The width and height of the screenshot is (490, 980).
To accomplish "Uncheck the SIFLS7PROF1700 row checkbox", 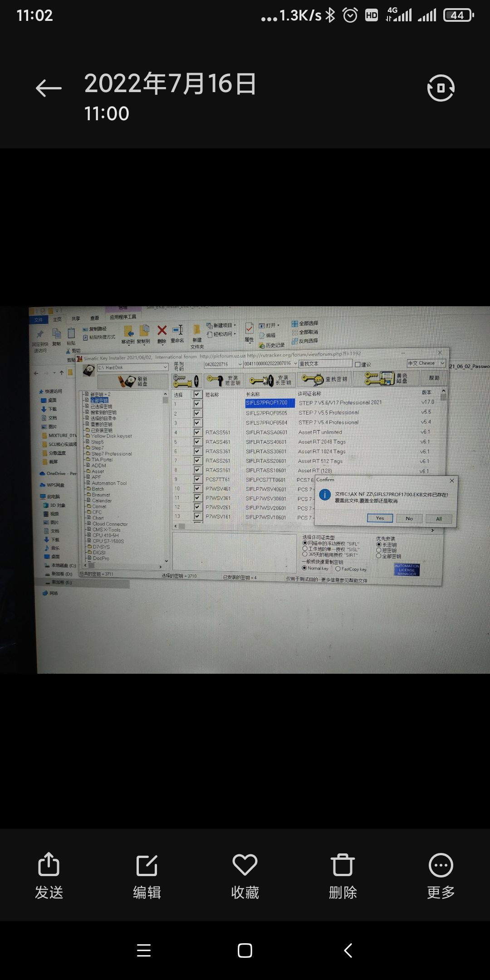I will (x=197, y=403).
